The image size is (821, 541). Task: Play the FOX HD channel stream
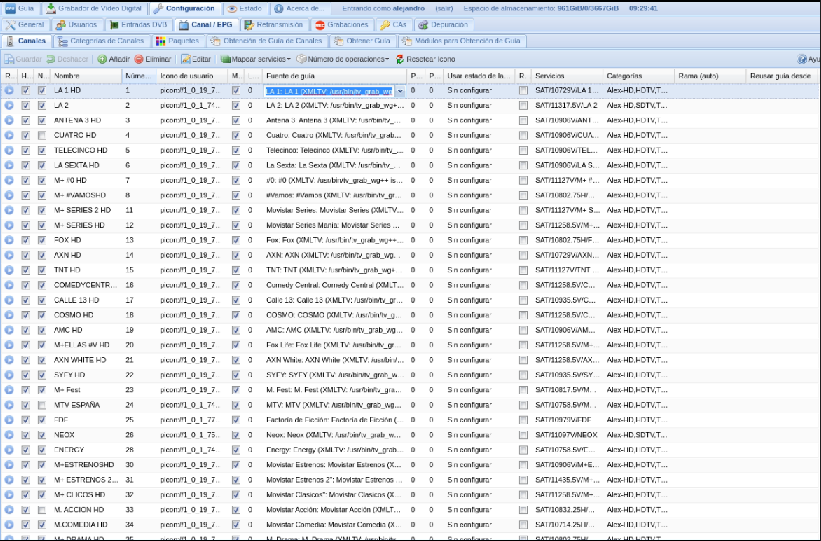click(9, 240)
